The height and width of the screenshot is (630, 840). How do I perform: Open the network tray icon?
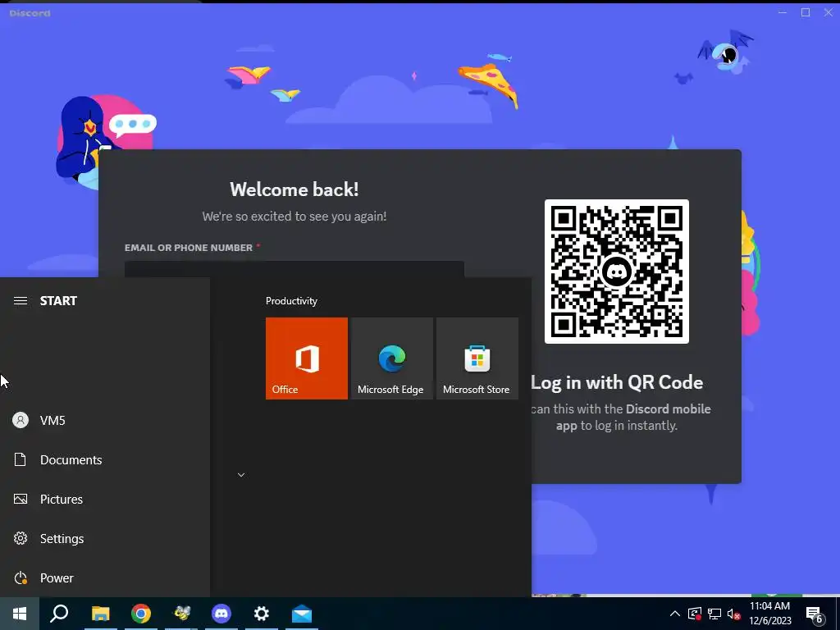pos(714,614)
